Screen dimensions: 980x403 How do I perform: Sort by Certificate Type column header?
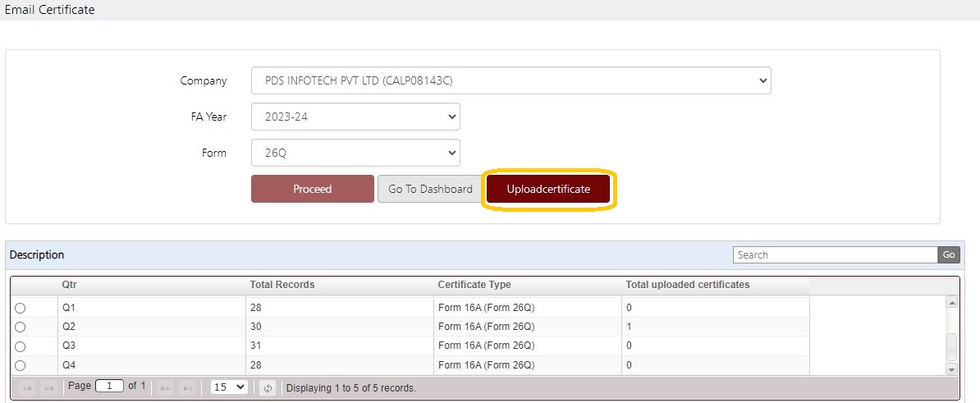click(474, 285)
